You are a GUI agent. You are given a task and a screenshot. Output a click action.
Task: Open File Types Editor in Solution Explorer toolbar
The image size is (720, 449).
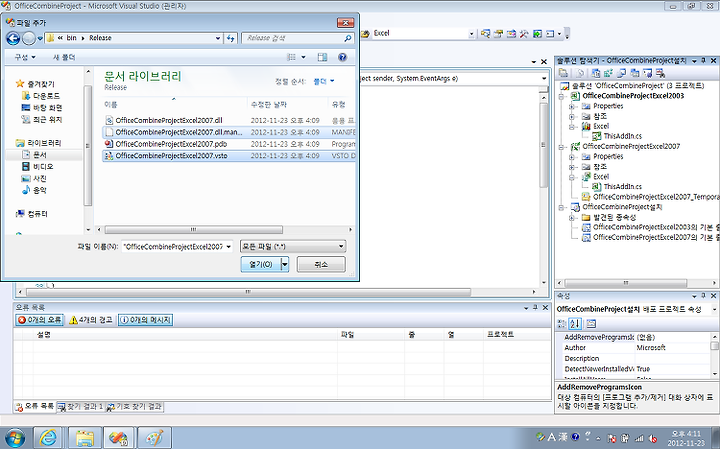point(621,73)
